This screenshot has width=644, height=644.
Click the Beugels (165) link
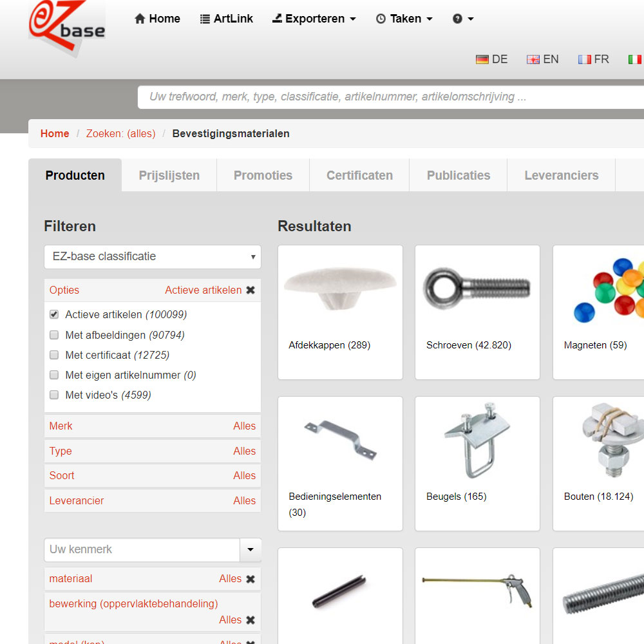457,496
